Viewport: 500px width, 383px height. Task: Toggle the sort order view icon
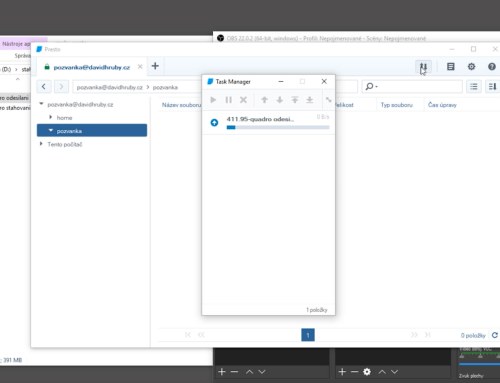pos(492,87)
